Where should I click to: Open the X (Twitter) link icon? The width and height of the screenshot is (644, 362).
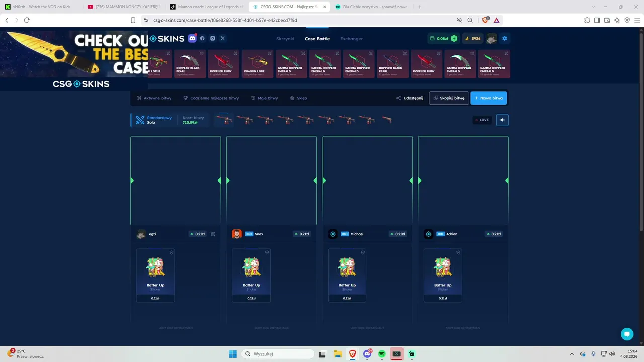[223, 38]
